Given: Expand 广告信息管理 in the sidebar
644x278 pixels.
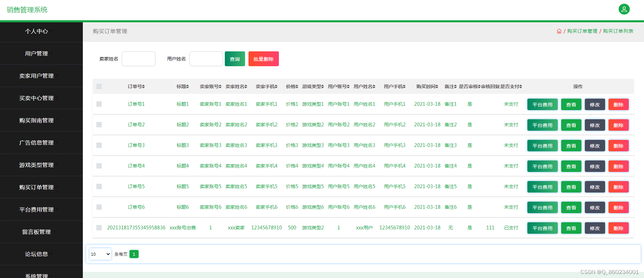Looking at the screenshot, I should tap(37, 143).
